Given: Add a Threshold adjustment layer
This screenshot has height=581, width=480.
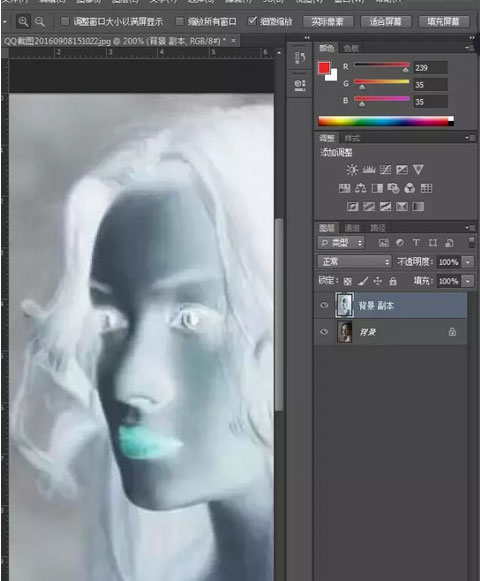Looking at the screenshot, I should [x=385, y=206].
